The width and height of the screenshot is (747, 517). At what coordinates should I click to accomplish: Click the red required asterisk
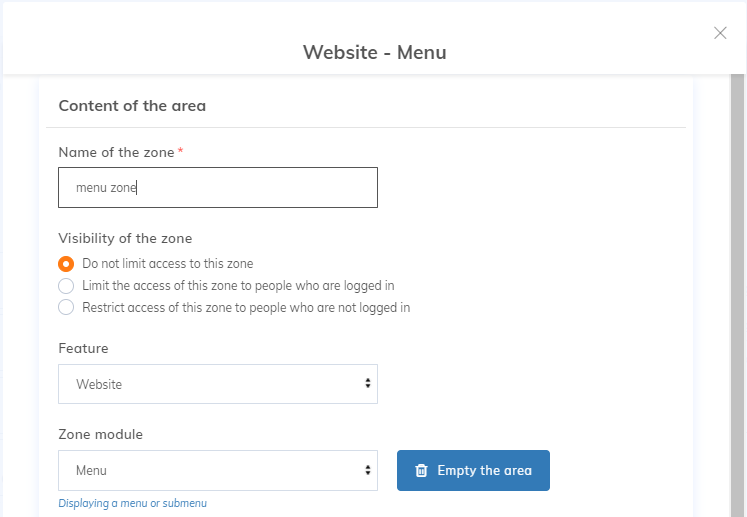tap(181, 151)
